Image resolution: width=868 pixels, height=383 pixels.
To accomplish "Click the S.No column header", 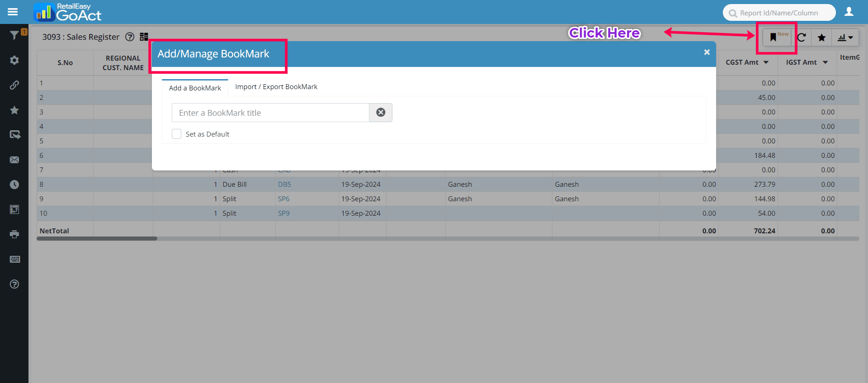I will pos(65,63).
